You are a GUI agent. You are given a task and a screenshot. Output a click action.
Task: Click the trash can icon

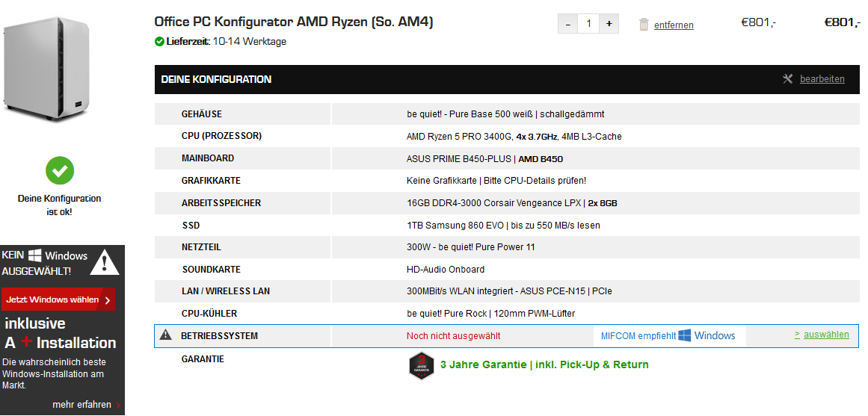[x=644, y=25]
